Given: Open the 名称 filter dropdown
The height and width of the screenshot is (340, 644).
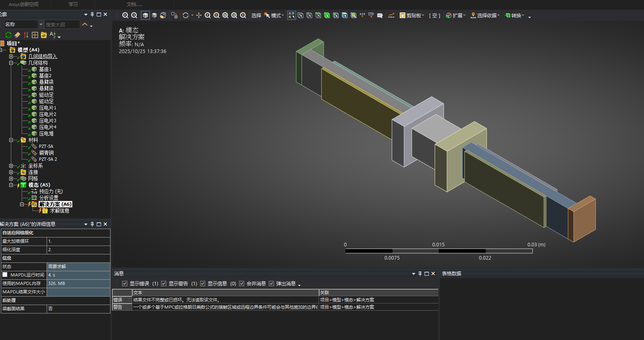Looking at the screenshot, I should [41, 25].
